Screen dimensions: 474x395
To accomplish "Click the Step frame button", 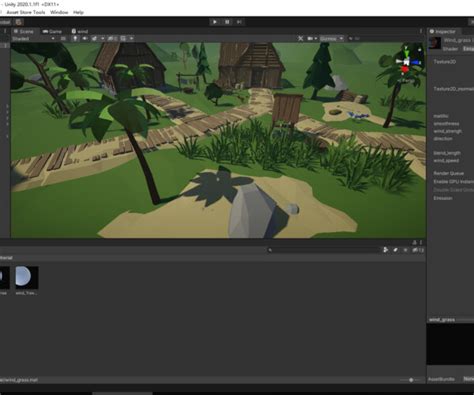I will coord(239,22).
